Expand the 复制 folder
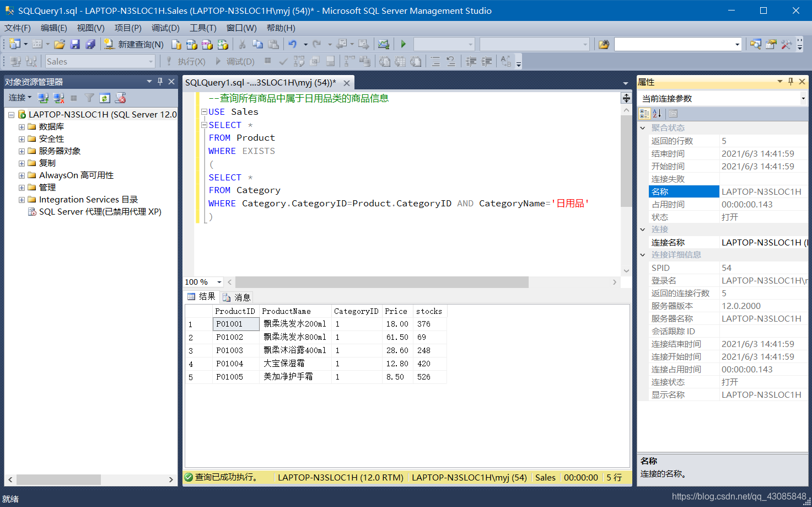812x507 pixels. coord(22,163)
